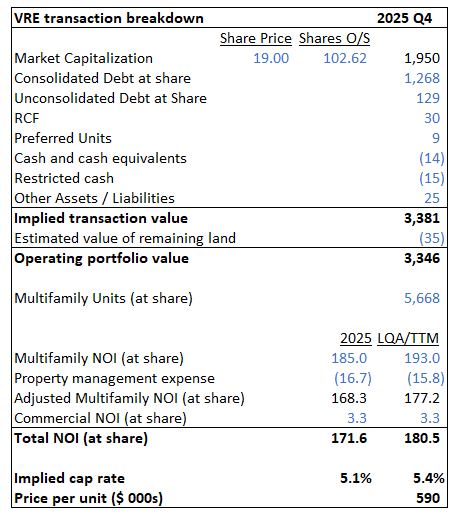Click the 'Operating portfolio value' label
The image size is (456, 515).
102,258
